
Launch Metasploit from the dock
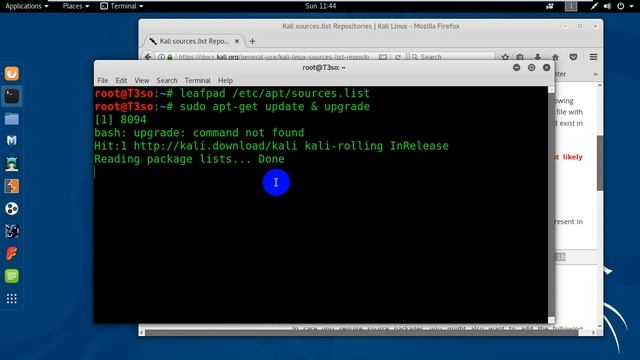pyautogui.click(x=11, y=141)
